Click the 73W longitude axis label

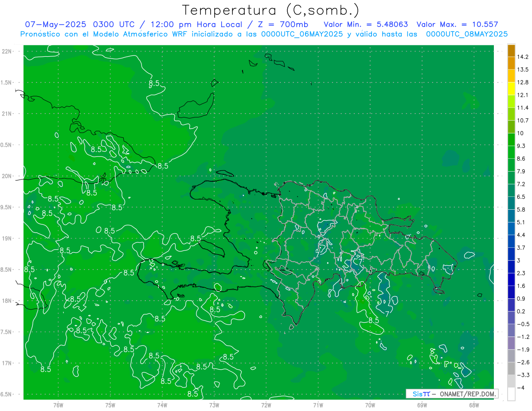[x=214, y=405]
